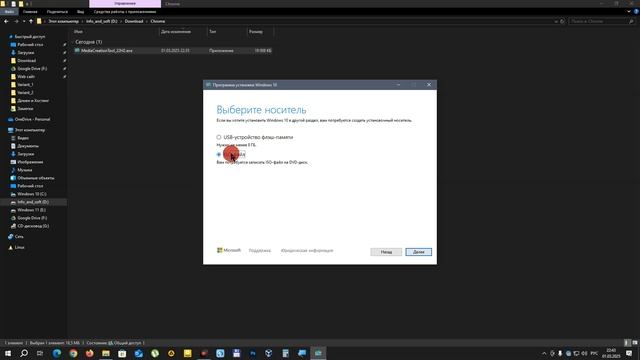This screenshot has width=640, height=360.
Task: Click Download in address breadcrumb
Action: click(x=134, y=21)
